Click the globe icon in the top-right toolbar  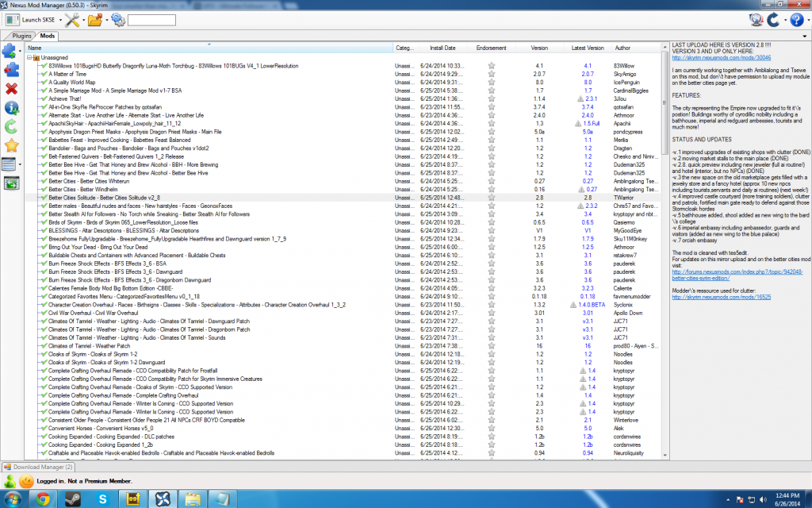click(756, 20)
